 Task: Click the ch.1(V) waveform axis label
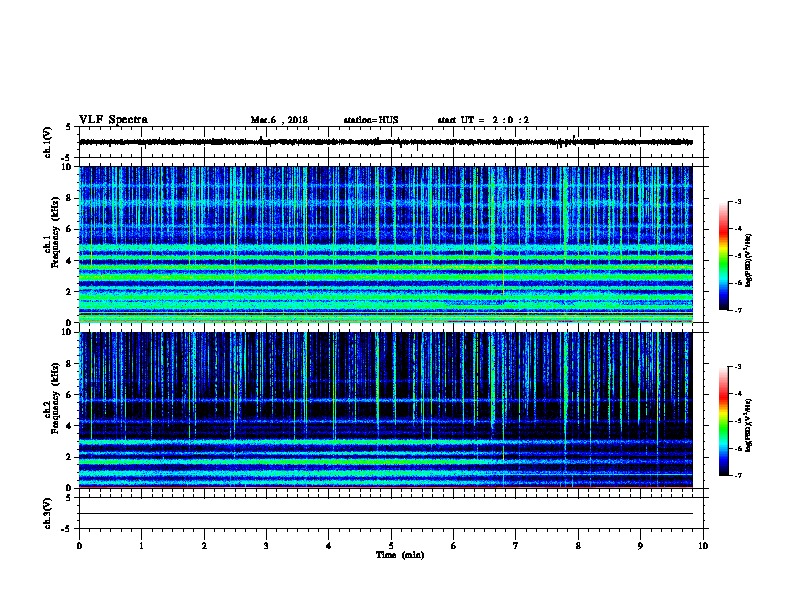pyautogui.click(x=48, y=142)
